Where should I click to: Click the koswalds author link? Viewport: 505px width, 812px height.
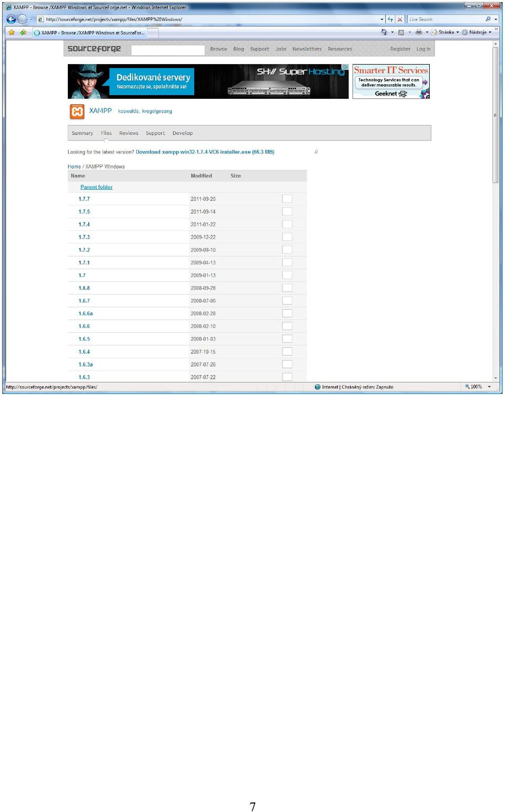128,111
